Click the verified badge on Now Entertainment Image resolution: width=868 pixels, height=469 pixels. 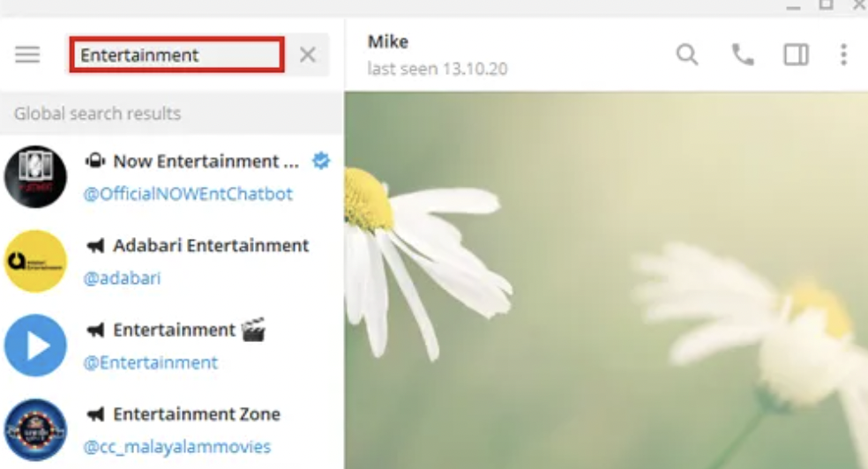point(321,161)
